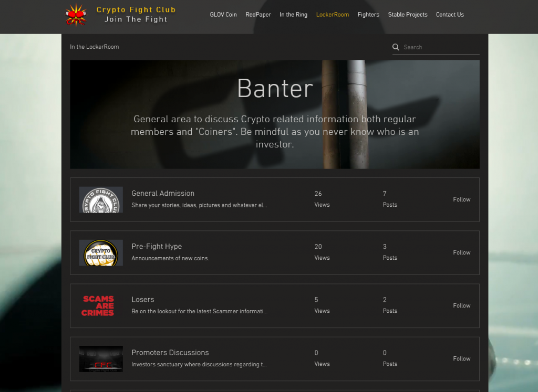Click 'Be on the lookout' scammer description
This screenshot has width=538, height=392.
[199, 312]
